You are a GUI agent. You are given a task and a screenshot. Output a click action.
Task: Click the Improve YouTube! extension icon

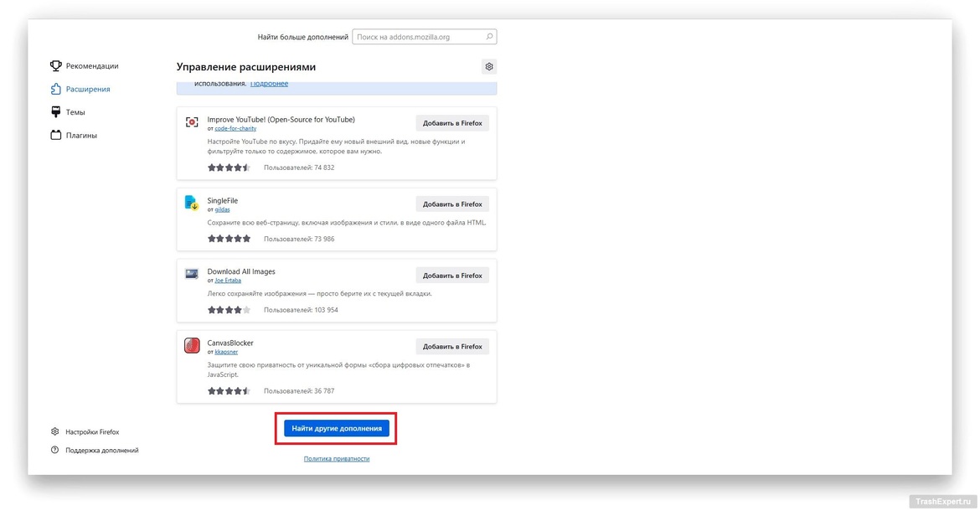coord(192,122)
